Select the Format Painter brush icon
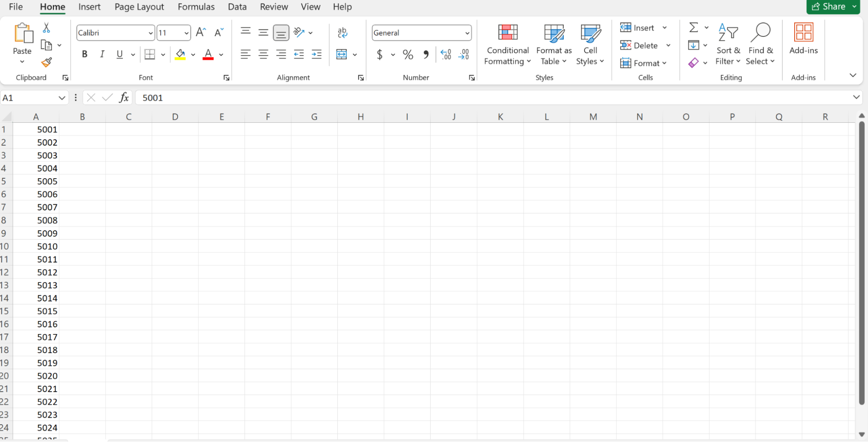This screenshot has width=868, height=442. pyautogui.click(x=46, y=62)
